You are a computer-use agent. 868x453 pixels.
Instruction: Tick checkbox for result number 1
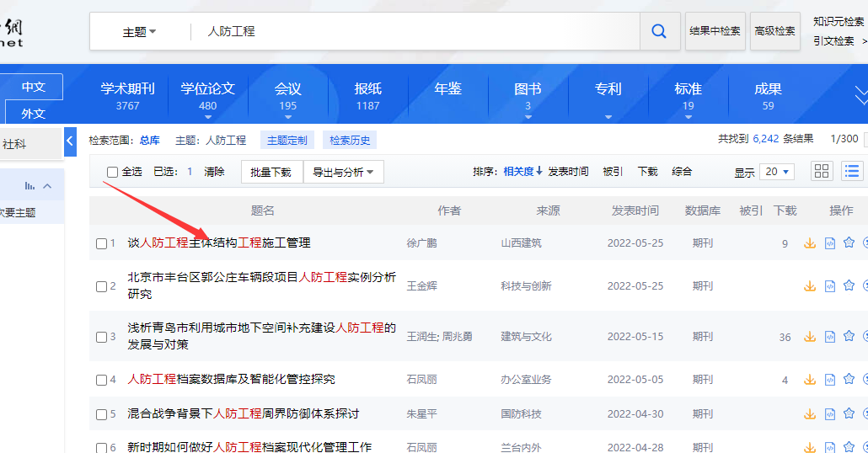(x=101, y=243)
